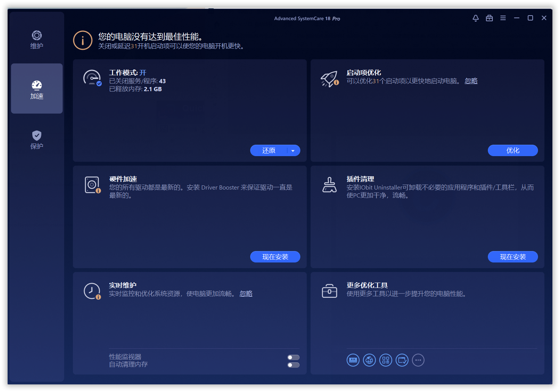Minimize the Advanced SystemCare window

pyautogui.click(x=517, y=18)
